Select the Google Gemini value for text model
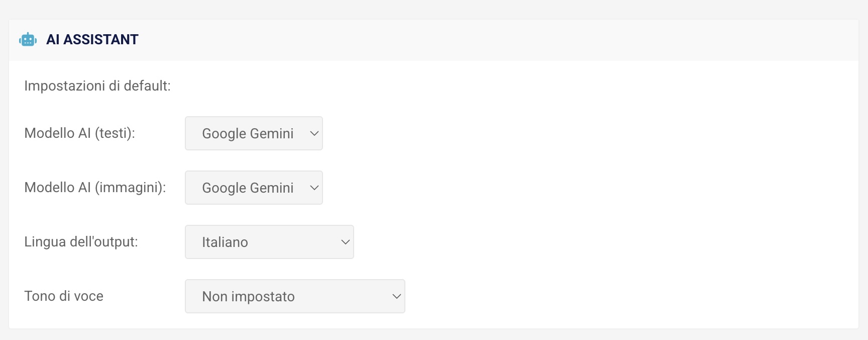The image size is (868, 340). coord(248,133)
